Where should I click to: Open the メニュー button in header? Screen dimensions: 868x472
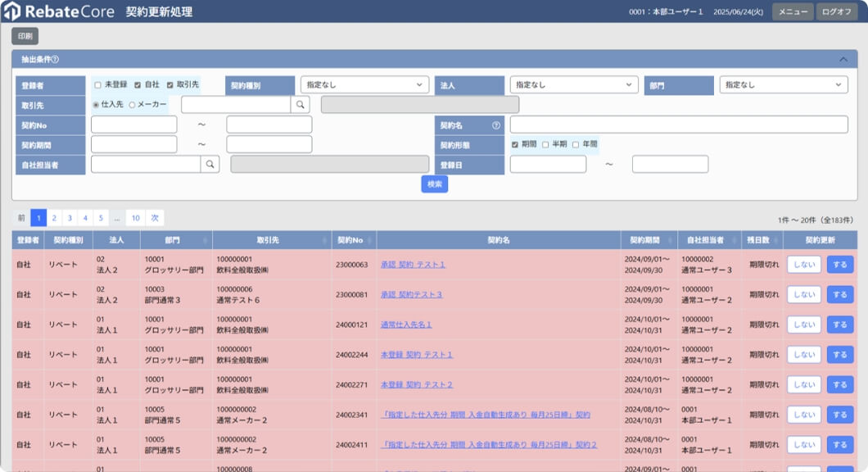tap(792, 11)
